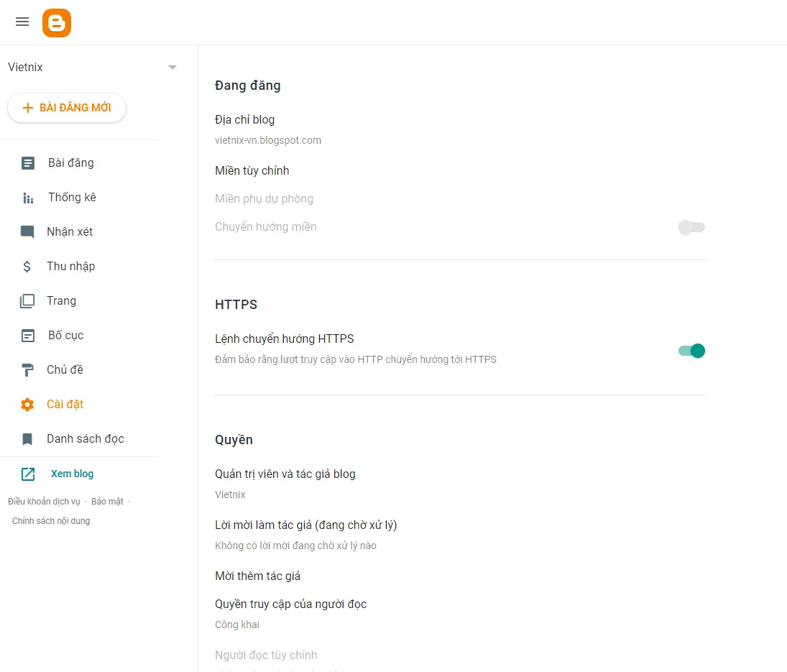Create new post with BÀI ĐĂNG MỚI
The image size is (787, 672).
[67, 108]
